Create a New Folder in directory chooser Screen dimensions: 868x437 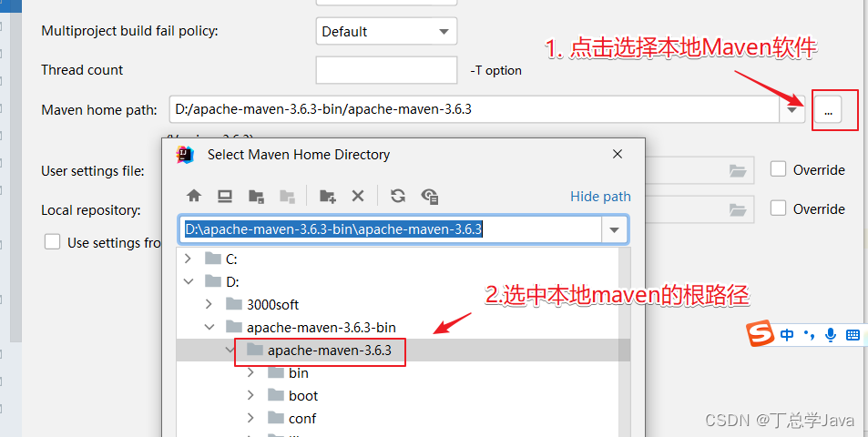[x=327, y=196]
